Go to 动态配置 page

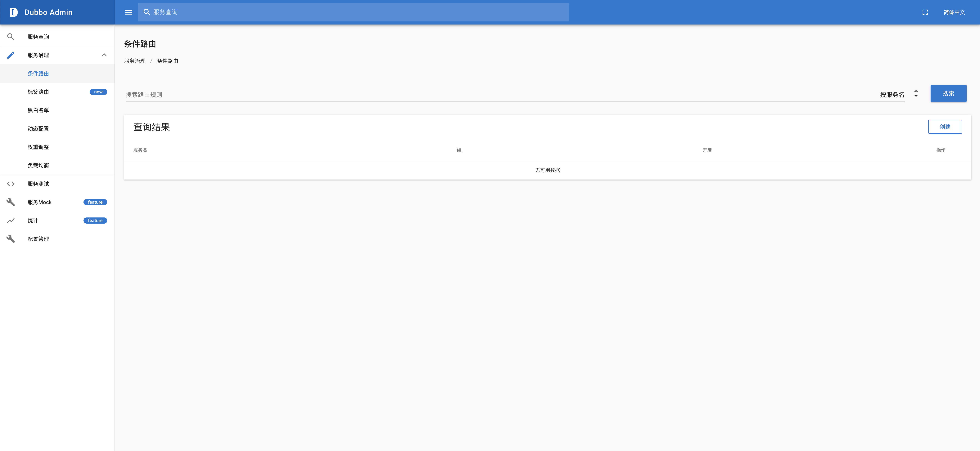click(38, 128)
